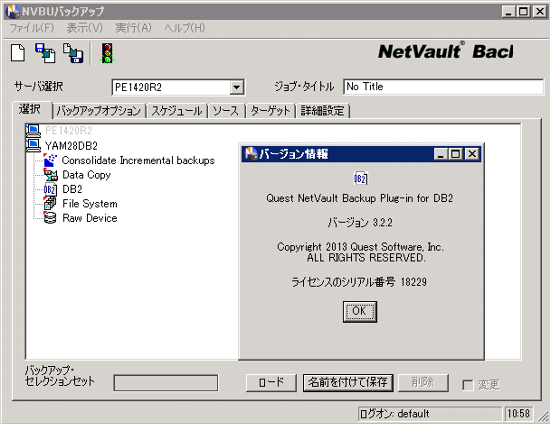Image resolution: width=550 pixels, height=424 pixels.
Task: Select the Raw Device tree item
Action: [90, 218]
